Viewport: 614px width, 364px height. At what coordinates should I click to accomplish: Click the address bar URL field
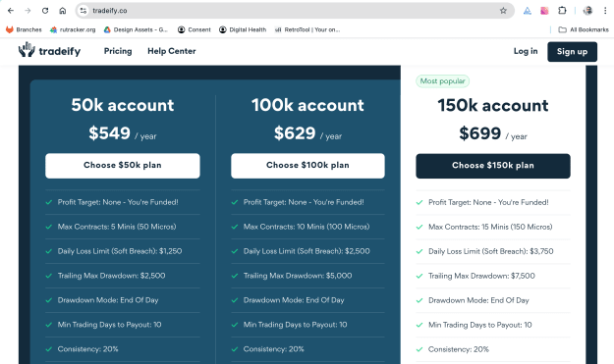point(294,11)
